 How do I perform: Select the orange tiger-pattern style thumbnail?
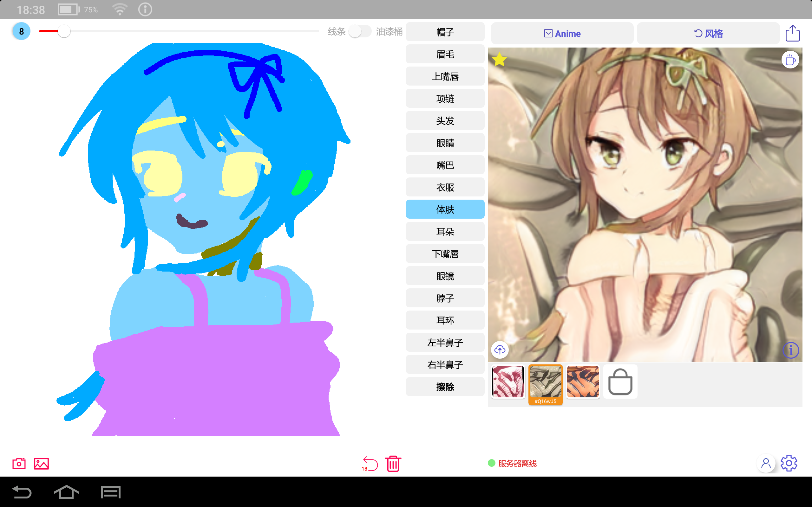583,382
